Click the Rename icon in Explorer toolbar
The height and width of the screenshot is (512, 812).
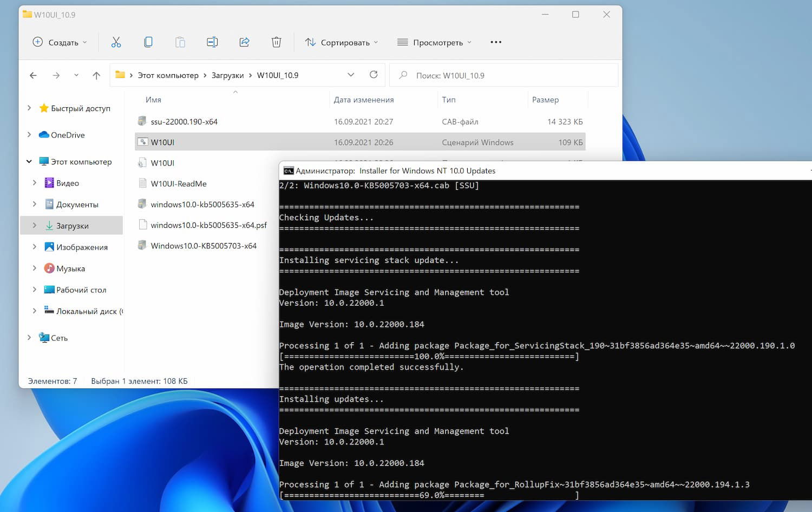pos(212,42)
